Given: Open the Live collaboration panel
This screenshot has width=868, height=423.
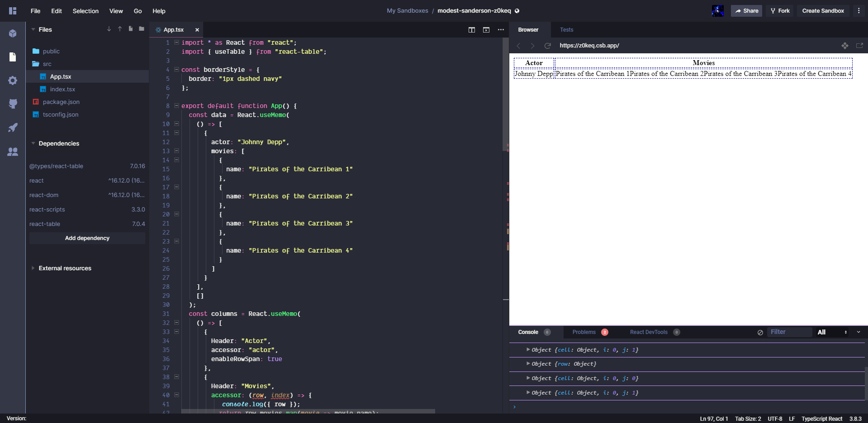Looking at the screenshot, I should coord(13,152).
